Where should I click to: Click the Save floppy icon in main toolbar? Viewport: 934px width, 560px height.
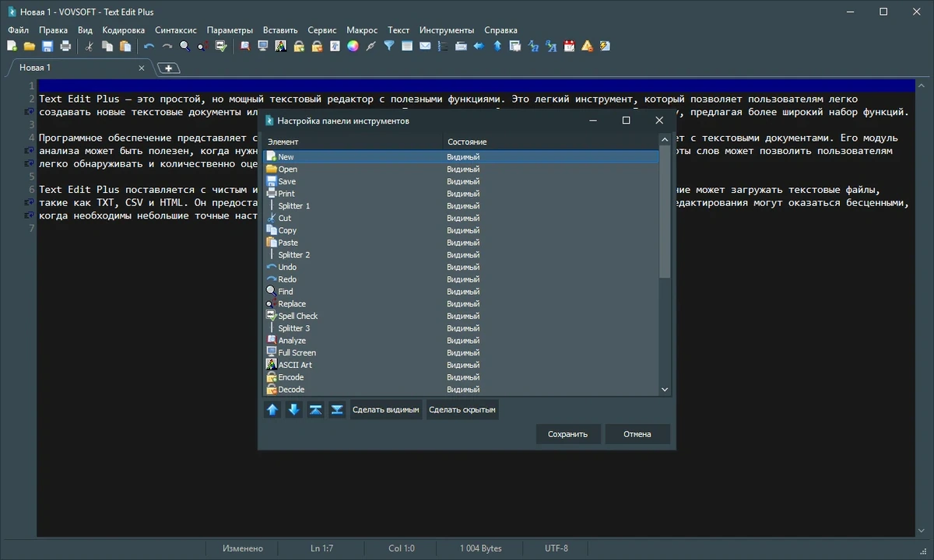tap(47, 46)
